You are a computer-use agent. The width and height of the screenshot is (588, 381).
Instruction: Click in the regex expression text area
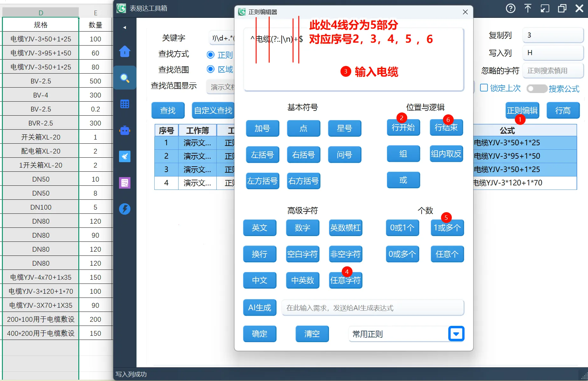(354, 60)
